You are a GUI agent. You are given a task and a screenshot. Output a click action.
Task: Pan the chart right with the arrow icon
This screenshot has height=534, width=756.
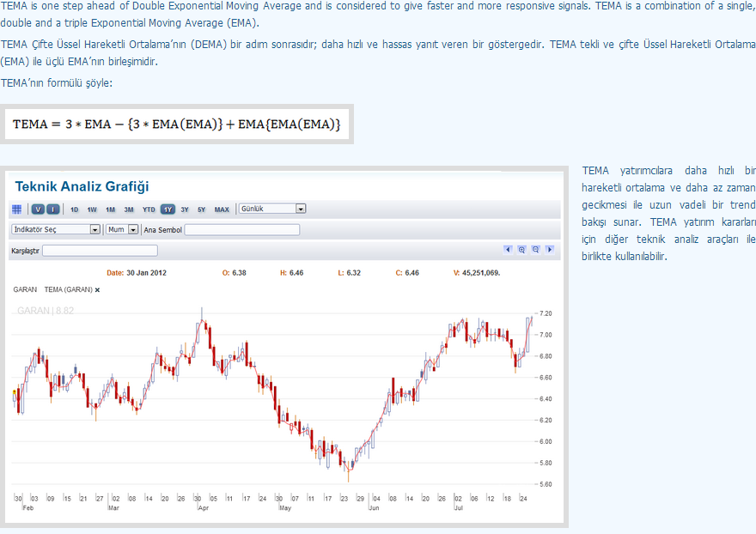550,250
